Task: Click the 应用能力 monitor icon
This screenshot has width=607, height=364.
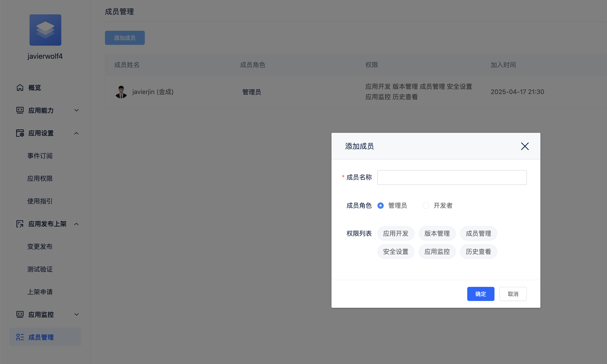Action: coord(20,110)
